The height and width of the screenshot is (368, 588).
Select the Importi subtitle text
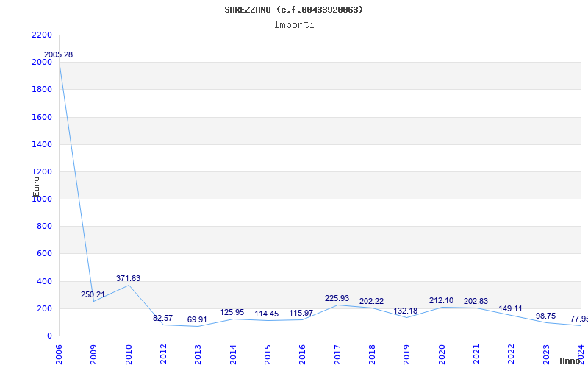(x=294, y=25)
